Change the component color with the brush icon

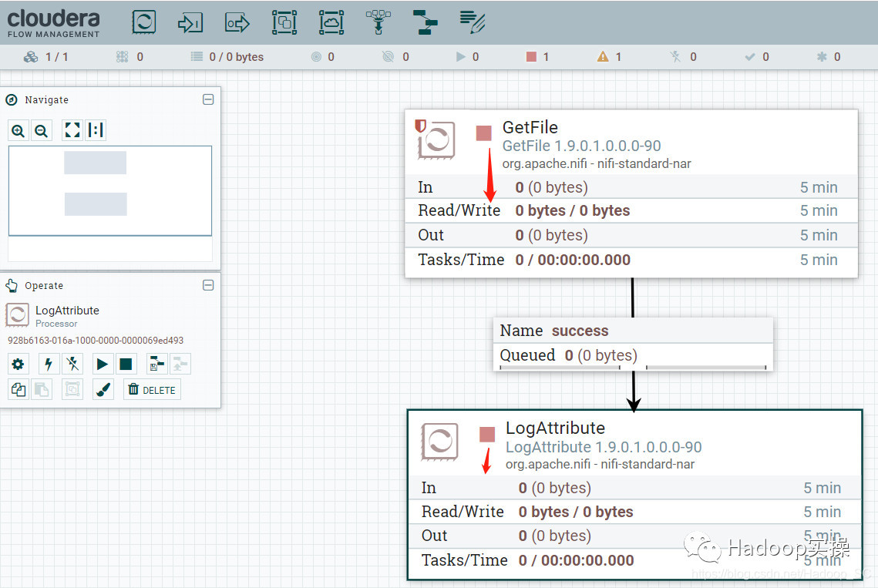pos(103,389)
